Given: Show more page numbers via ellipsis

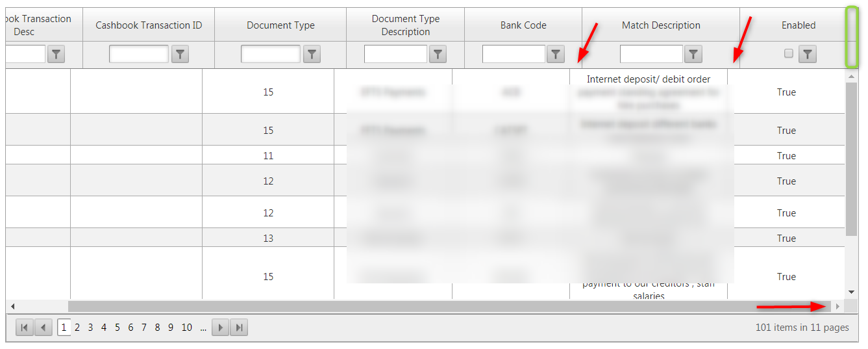Looking at the screenshot, I should (203, 328).
